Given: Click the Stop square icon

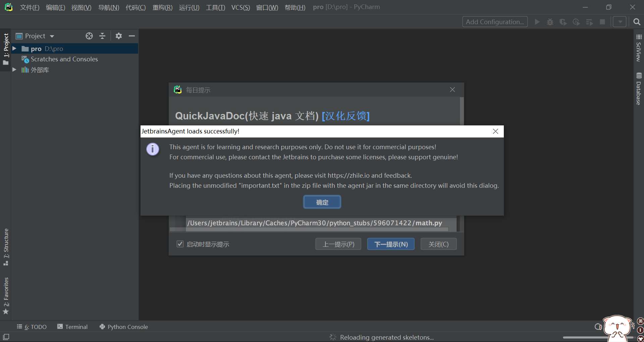Looking at the screenshot, I should click(x=602, y=22).
